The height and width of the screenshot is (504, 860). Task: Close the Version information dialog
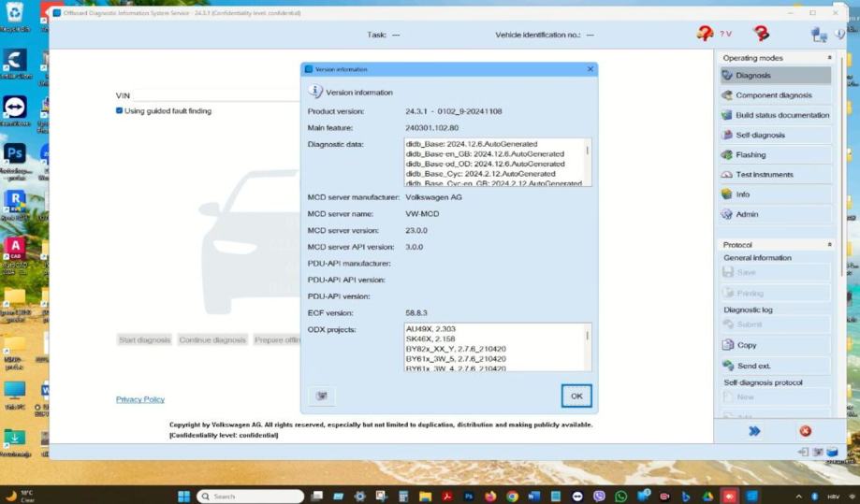click(x=590, y=69)
